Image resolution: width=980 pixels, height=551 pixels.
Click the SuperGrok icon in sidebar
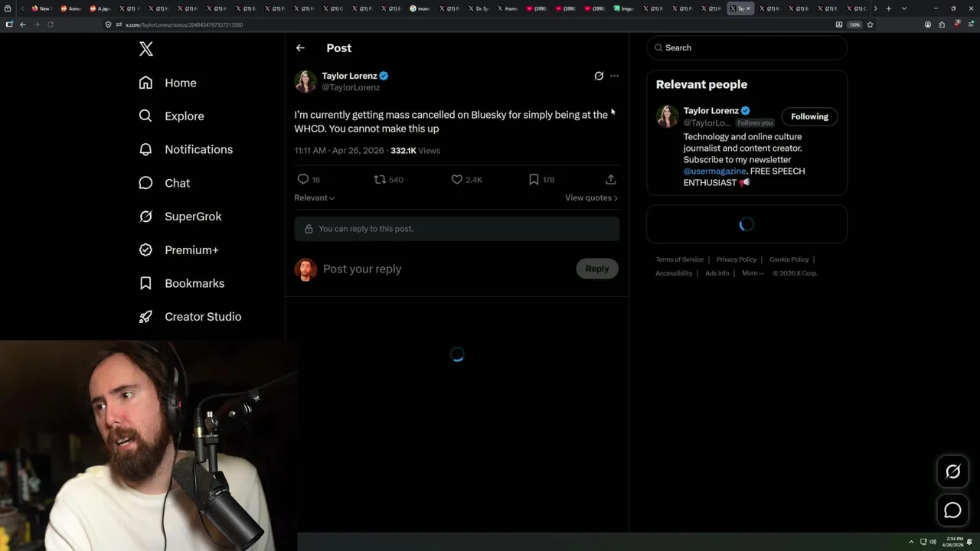(x=145, y=217)
